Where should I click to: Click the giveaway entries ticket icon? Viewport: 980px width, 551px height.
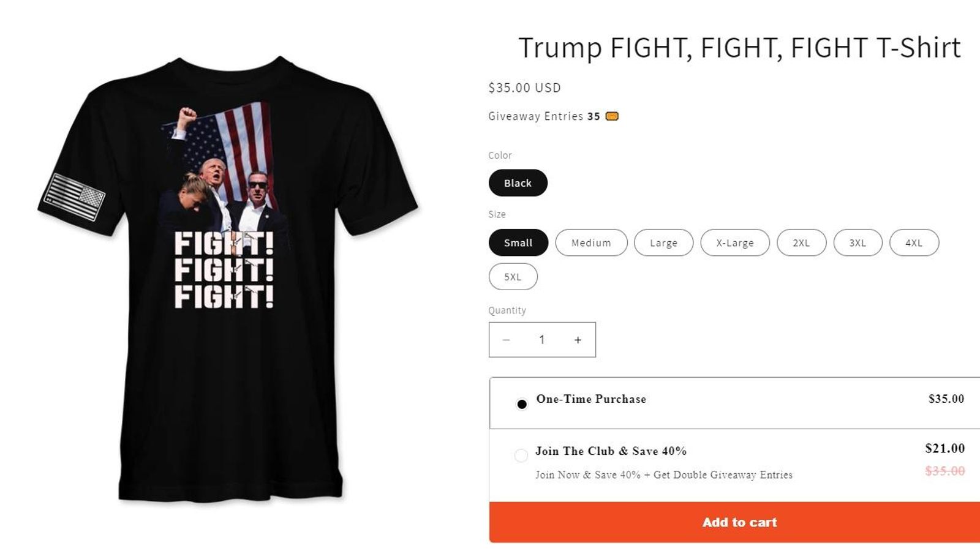[x=612, y=116]
